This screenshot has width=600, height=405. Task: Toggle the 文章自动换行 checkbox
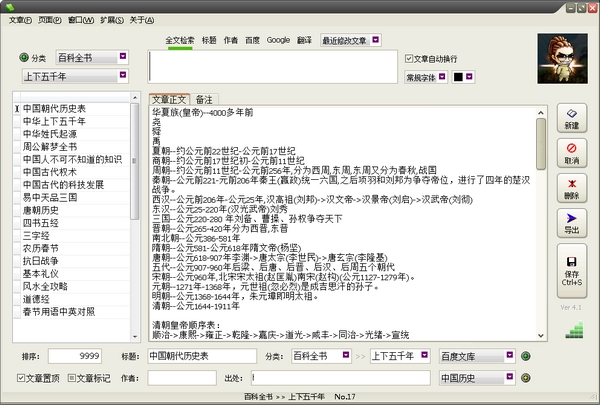click(x=409, y=58)
